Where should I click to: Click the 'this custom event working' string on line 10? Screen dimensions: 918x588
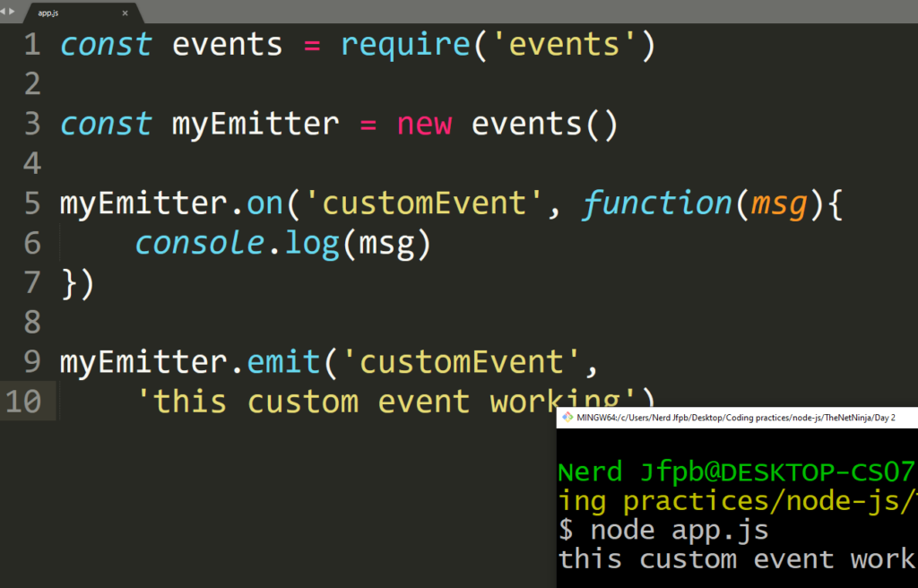coord(386,402)
